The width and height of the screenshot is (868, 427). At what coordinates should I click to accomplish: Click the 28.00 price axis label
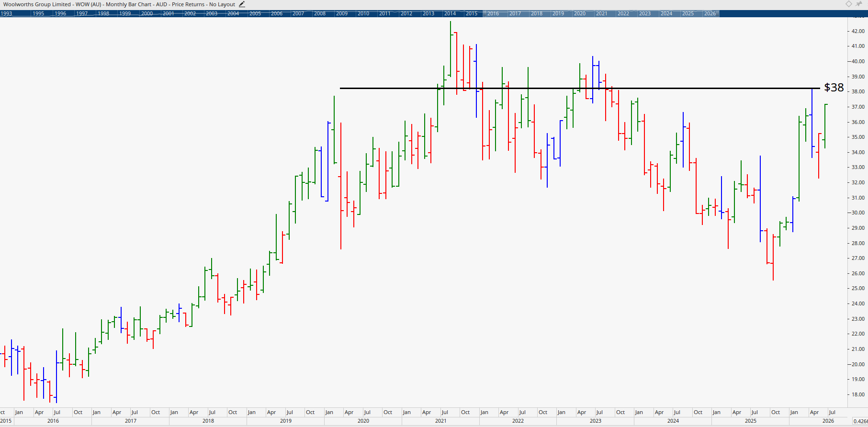point(858,244)
